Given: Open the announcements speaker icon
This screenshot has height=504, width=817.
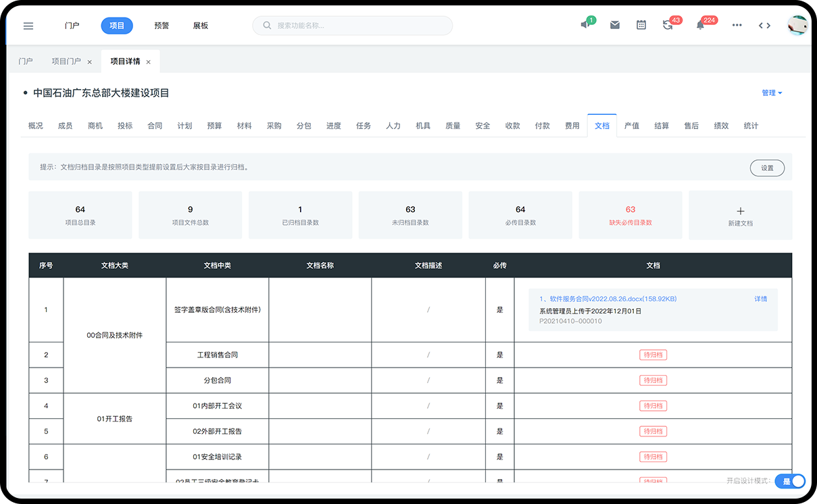Looking at the screenshot, I should (x=585, y=25).
